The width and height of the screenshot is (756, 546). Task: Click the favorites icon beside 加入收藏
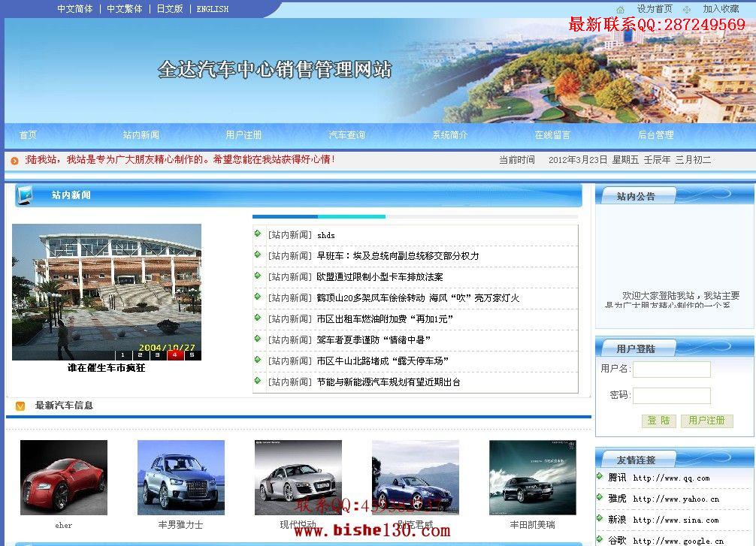pyautogui.click(x=687, y=10)
